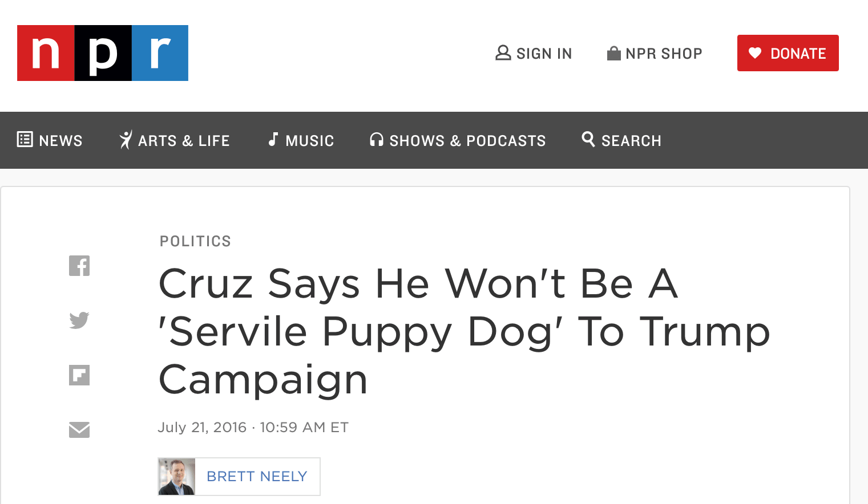The image size is (868, 504).
Task: Share article on Twitter
Action: coord(79,320)
